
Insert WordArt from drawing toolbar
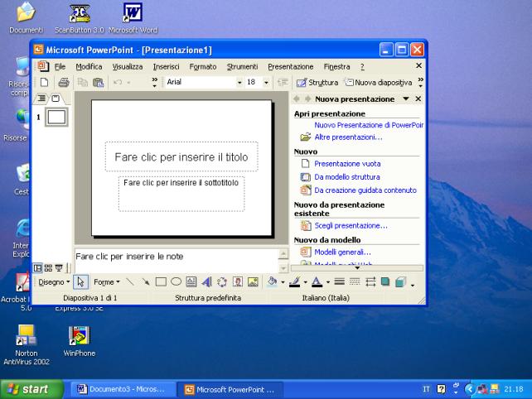(x=206, y=281)
